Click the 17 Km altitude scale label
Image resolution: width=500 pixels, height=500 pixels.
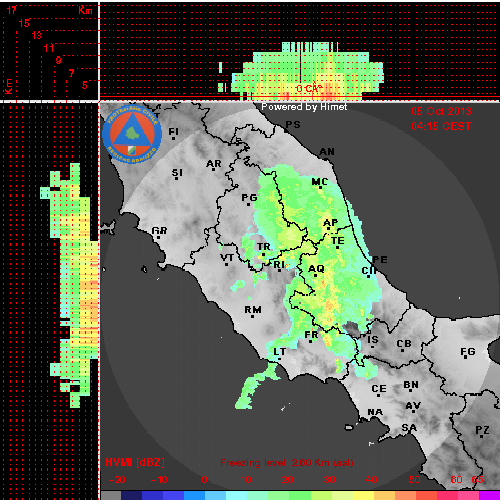(x=11, y=10)
